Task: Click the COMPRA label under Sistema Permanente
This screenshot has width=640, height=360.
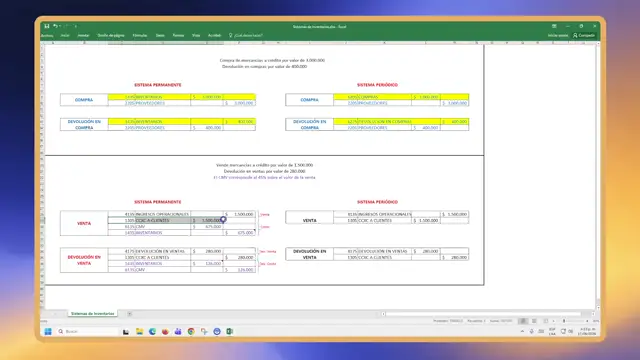Action: click(84, 100)
